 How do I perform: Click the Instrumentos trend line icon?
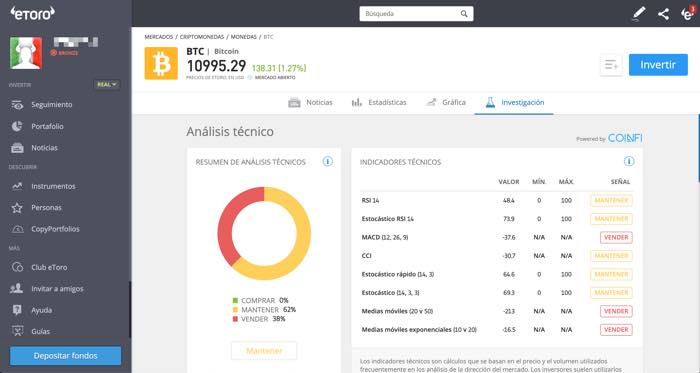pos(17,186)
